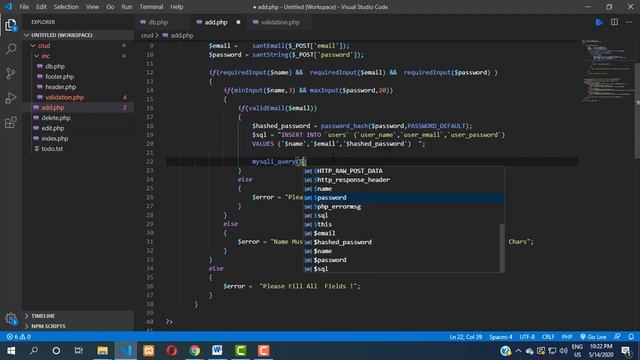The width and height of the screenshot is (640, 360).
Task: Click the editor minimap
Action: [607, 71]
